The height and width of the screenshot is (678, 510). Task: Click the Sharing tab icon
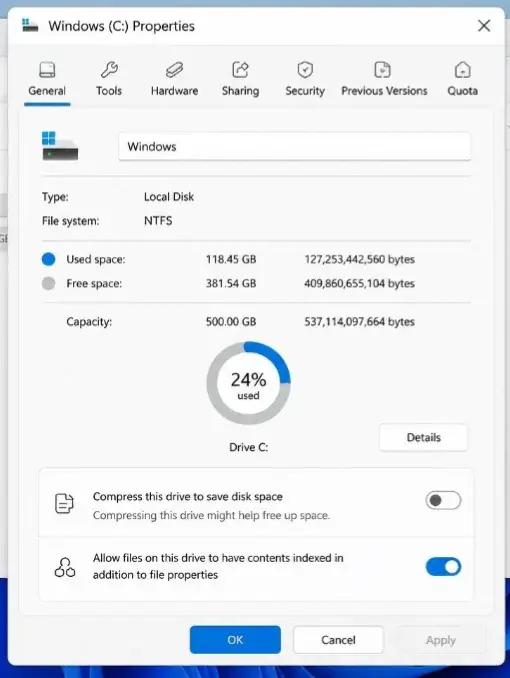(x=240, y=70)
